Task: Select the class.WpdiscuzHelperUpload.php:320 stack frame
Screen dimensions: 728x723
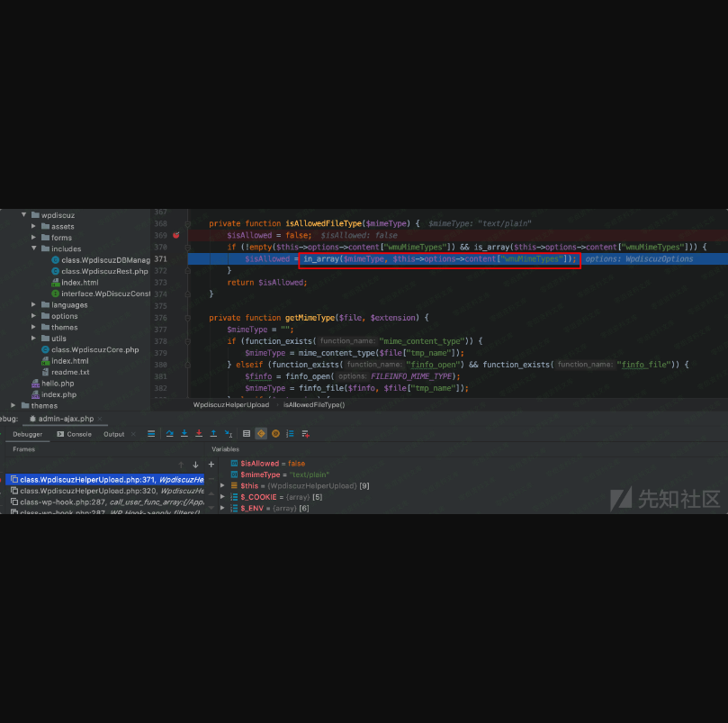Action: (85, 491)
